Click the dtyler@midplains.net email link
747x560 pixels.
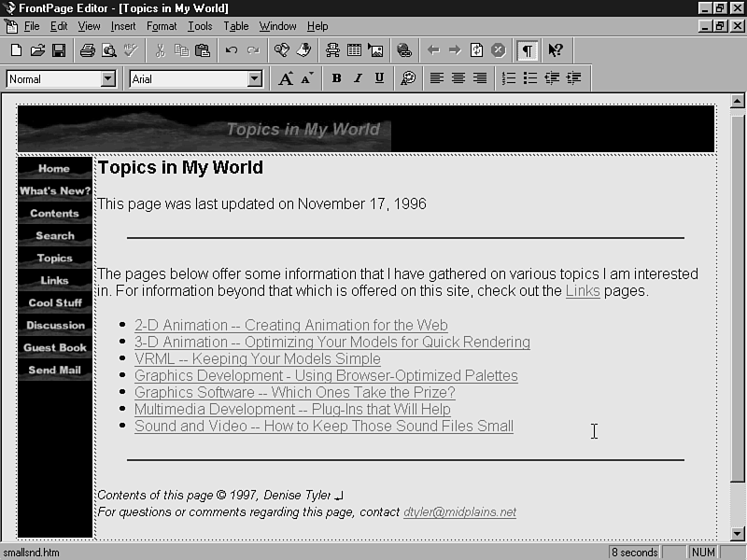(459, 512)
